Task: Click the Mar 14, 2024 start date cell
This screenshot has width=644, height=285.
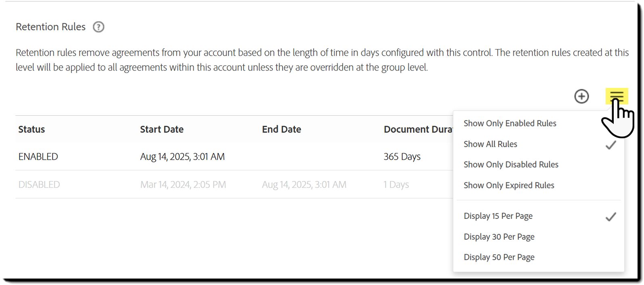Action: tap(183, 185)
